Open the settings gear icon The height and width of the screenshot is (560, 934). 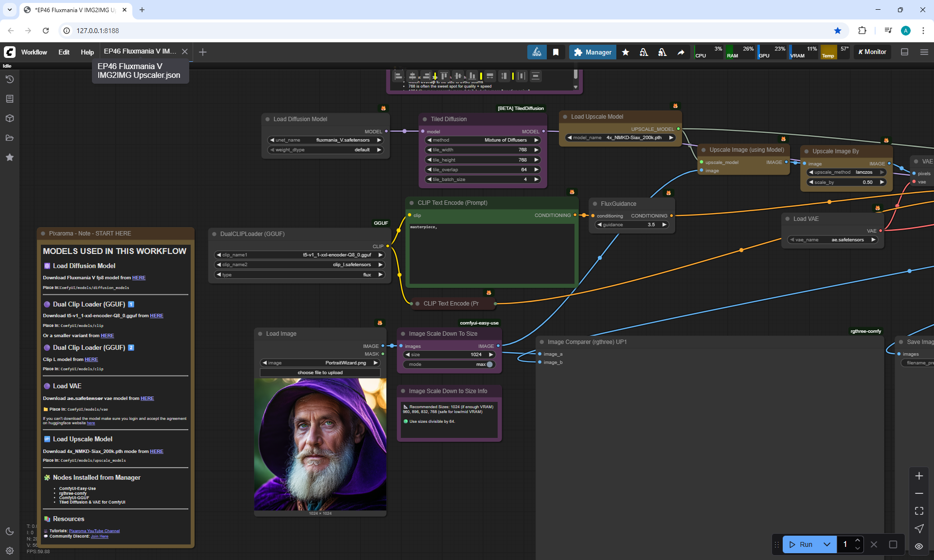click(10, 551)
